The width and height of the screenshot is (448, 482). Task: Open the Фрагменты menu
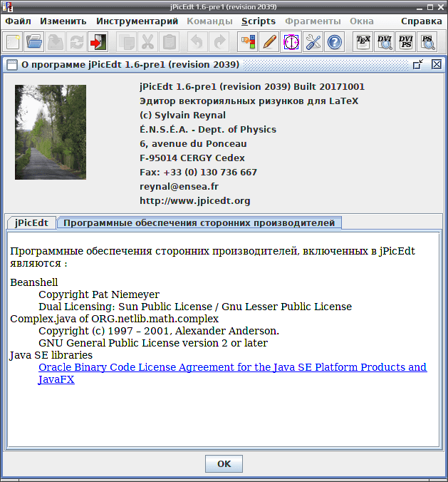[x=313, y=21]
